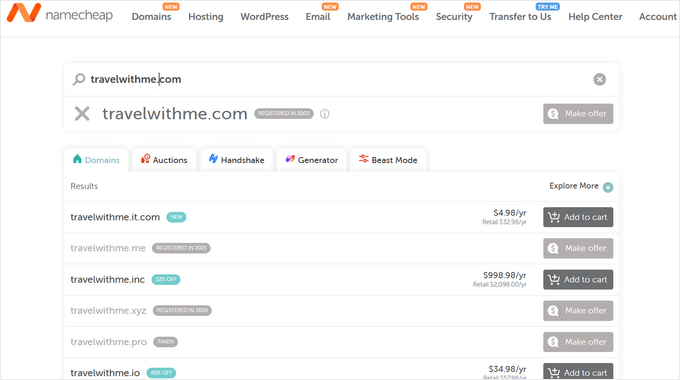Switch to the Beast Mode tab
This screenshot has width=680, height=380.
[x=388, y=160]
